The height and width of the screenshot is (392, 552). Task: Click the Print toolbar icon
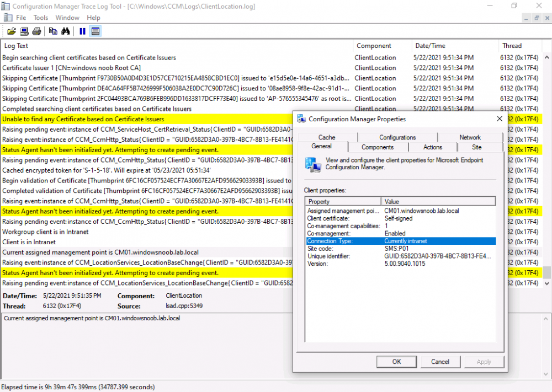pyautogui.click(x=36, y=31)
